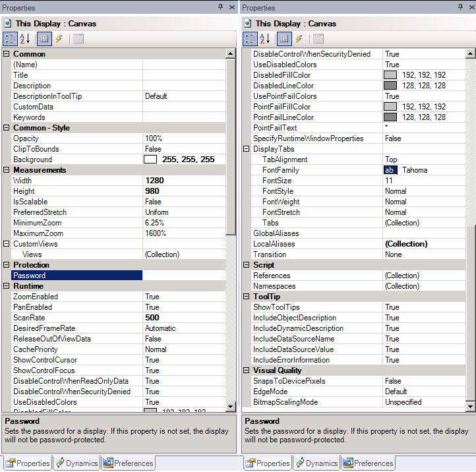476x472 pixels.
Task: Open the LocalAliases collection value
Action: 406,244
